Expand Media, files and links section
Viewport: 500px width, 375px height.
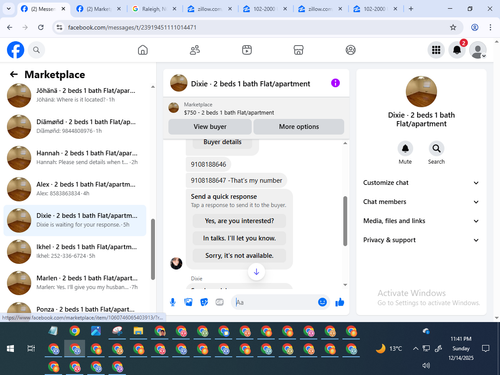tap(421, 221)
